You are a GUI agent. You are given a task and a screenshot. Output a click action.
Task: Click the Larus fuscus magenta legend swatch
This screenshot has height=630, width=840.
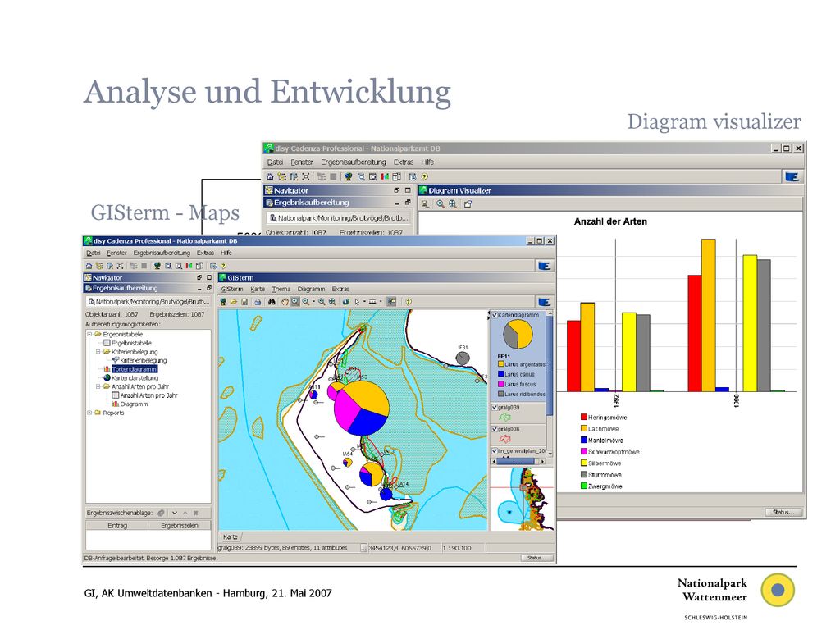point(501,384)
